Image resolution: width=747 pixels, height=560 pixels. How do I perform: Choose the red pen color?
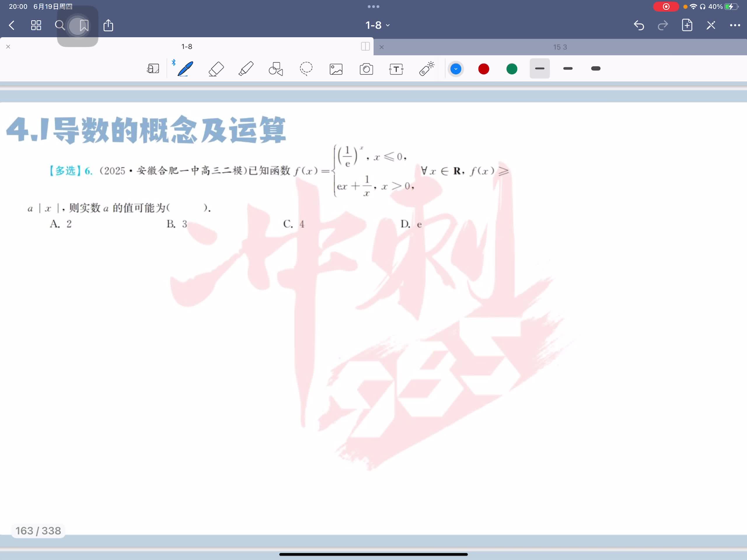tap(484, 69)
